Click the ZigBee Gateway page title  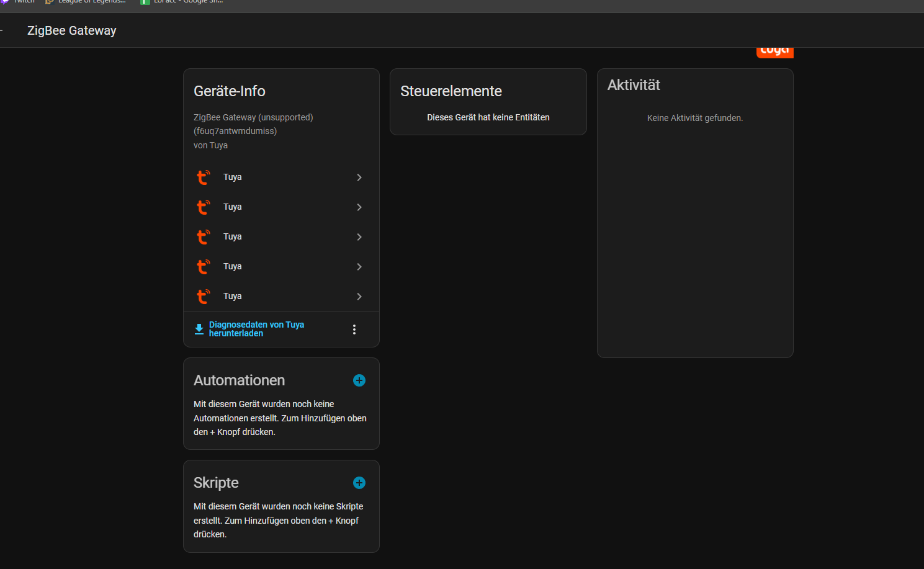[x=72, y=30]
